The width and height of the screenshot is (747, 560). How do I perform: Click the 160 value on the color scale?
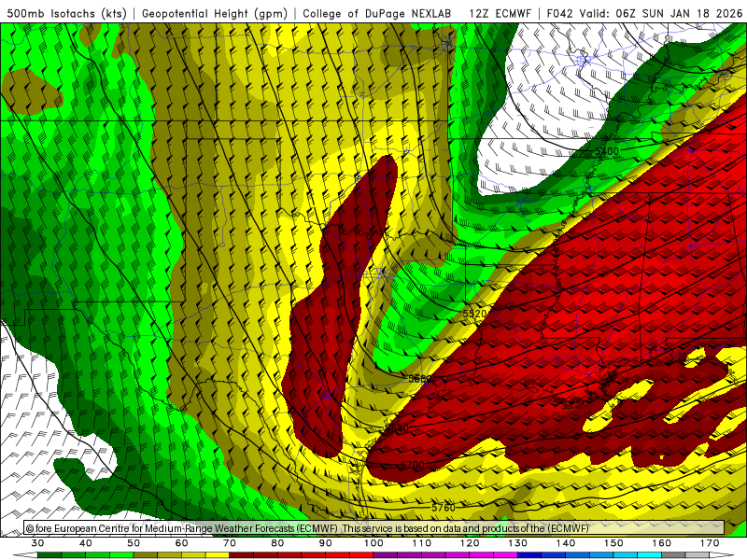coord(662,543)
